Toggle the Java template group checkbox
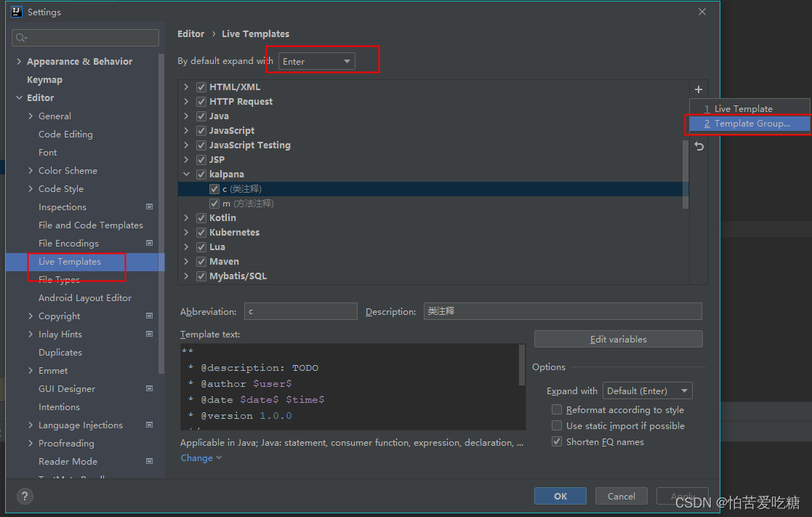812x517 pixels. (201, 116)
